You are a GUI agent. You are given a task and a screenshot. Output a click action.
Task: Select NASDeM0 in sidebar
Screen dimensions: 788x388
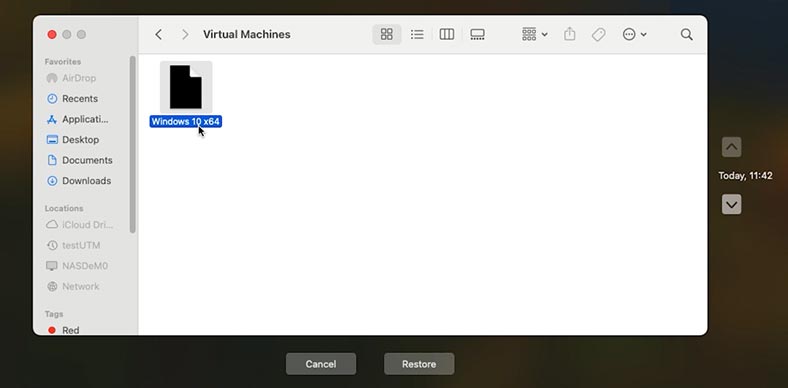pos(77,266)
